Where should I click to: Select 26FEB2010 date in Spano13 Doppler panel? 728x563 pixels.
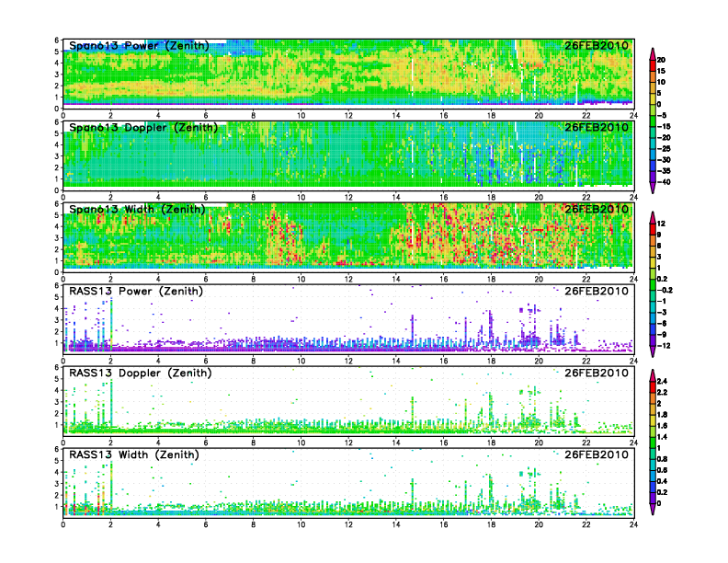pyautogui.click(x=597, y=127)
